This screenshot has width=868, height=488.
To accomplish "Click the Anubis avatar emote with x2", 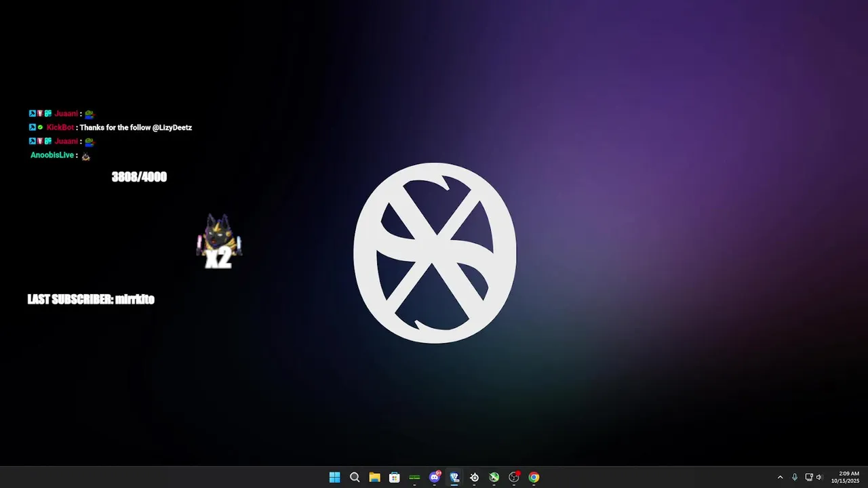I will click(x=219, y=242).
